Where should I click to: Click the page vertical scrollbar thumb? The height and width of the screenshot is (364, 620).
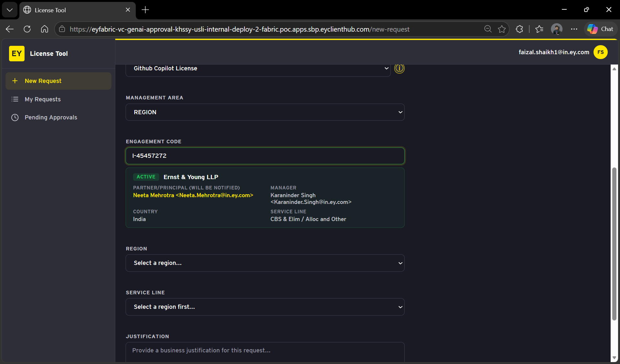click(614, 244)
